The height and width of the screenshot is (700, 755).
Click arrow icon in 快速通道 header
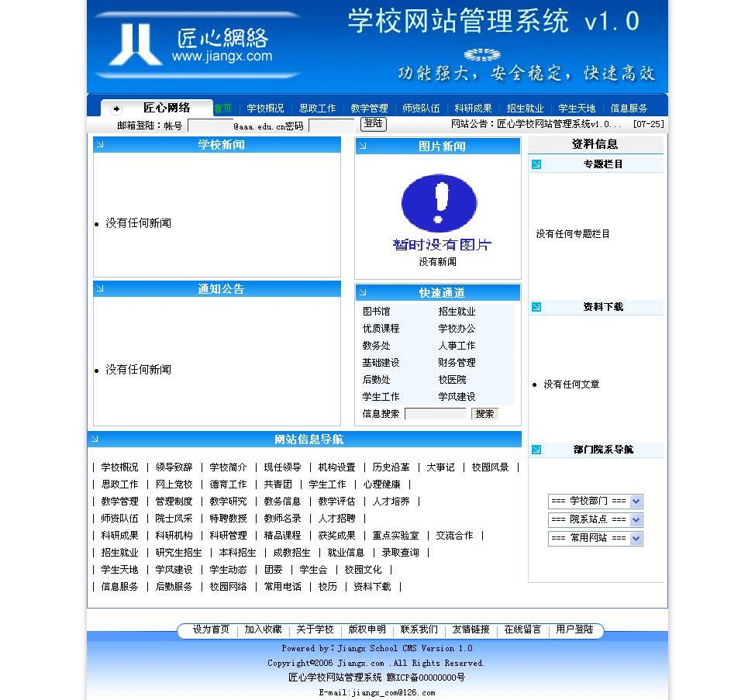(363, 292)
